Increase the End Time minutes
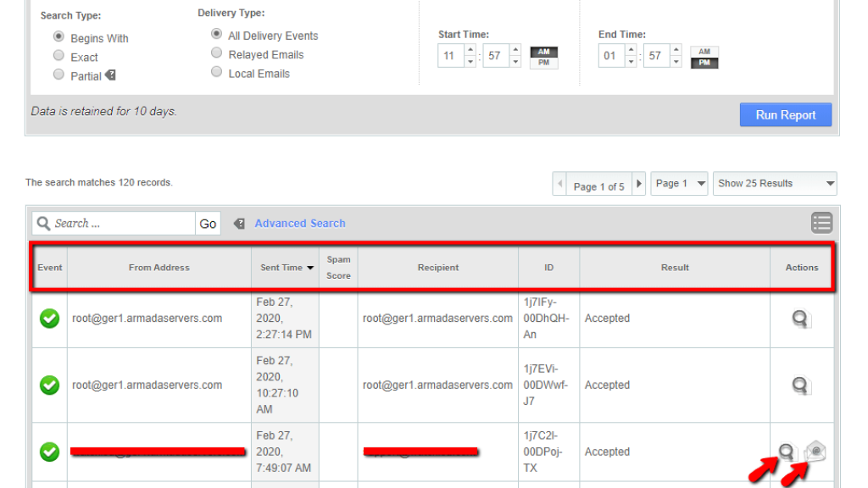This screenshot has height=488, width=868. pos(676,50)
